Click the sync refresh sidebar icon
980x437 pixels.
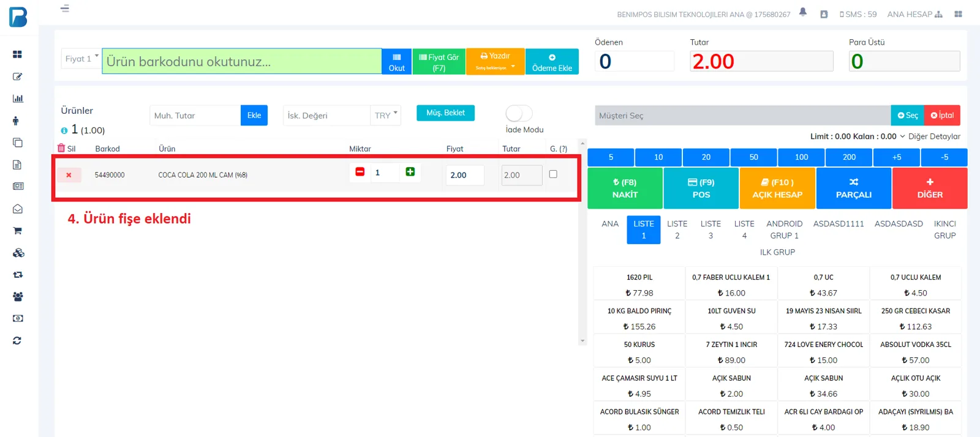click(17, 340)
